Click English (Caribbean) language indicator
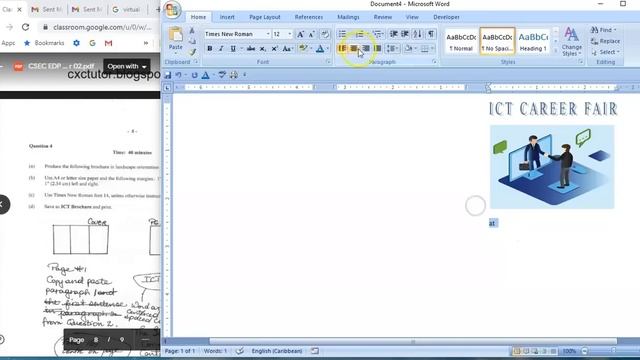This screenshot has width=640, height=360. coord(277,351)
